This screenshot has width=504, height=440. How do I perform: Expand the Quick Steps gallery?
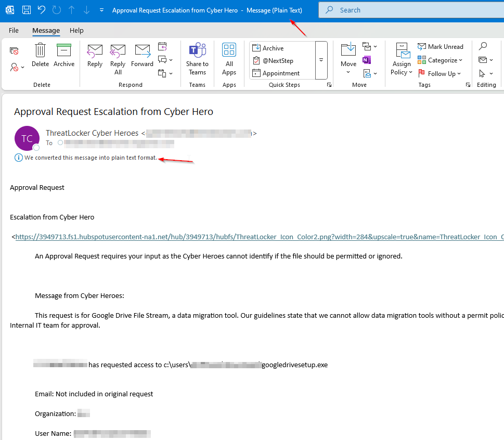coord(321,60)
